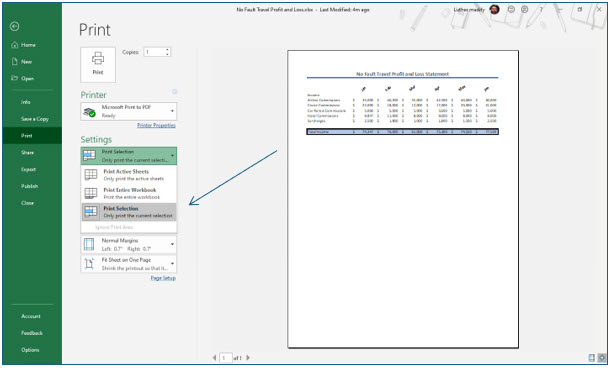The height and width of the screenshot is (368, 610).
Task: Open Help question mark icon
Action: click(541, 9)
